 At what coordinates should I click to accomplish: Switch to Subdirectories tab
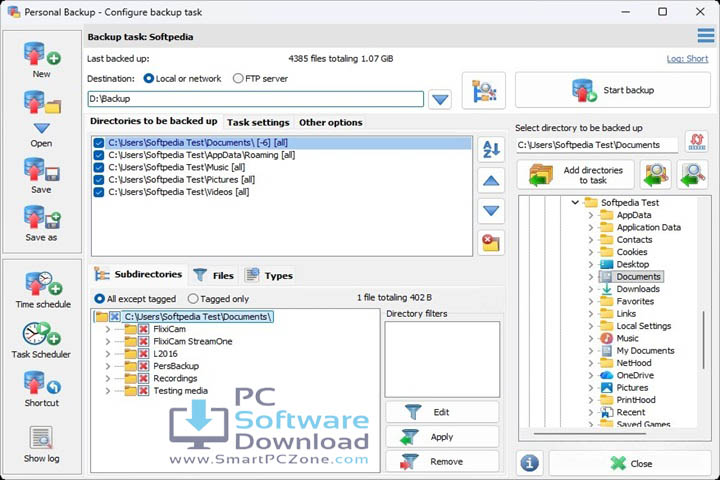[x=139, y=275]
